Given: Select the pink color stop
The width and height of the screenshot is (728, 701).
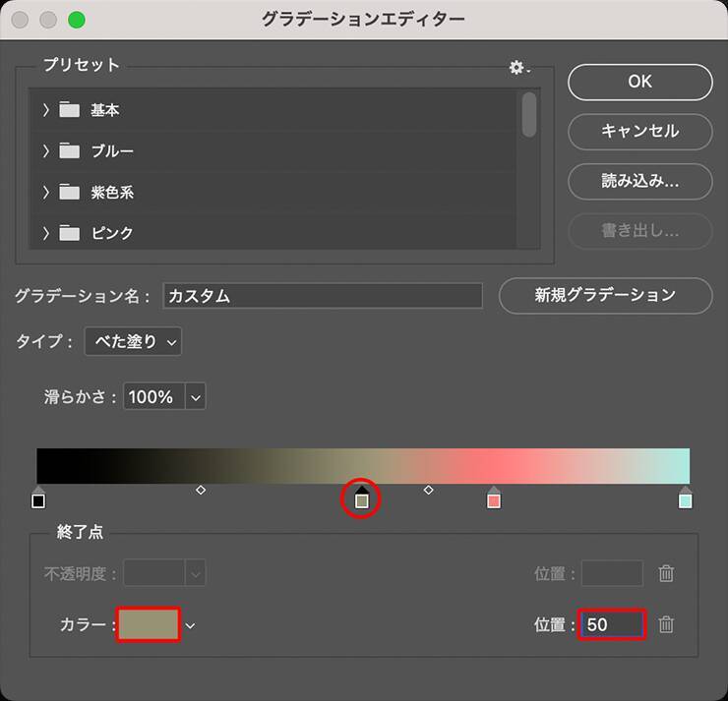Looking at the screenshot, I should pyautogui.click(x=494, y=497).
